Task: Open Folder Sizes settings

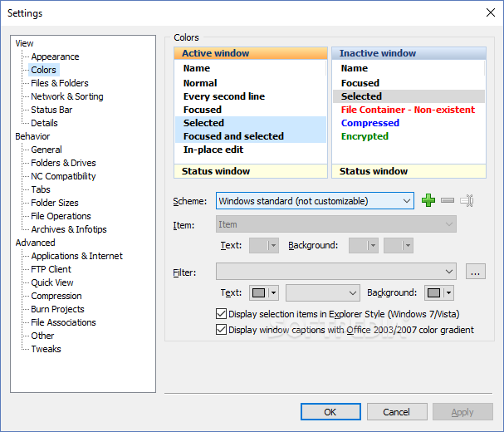Action: (55, 203)
